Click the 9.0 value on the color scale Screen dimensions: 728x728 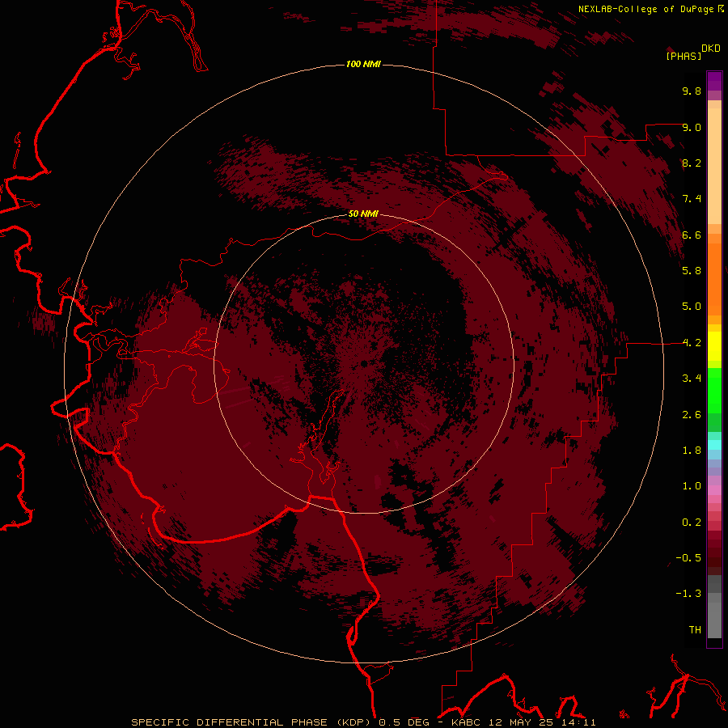[692, 127]
